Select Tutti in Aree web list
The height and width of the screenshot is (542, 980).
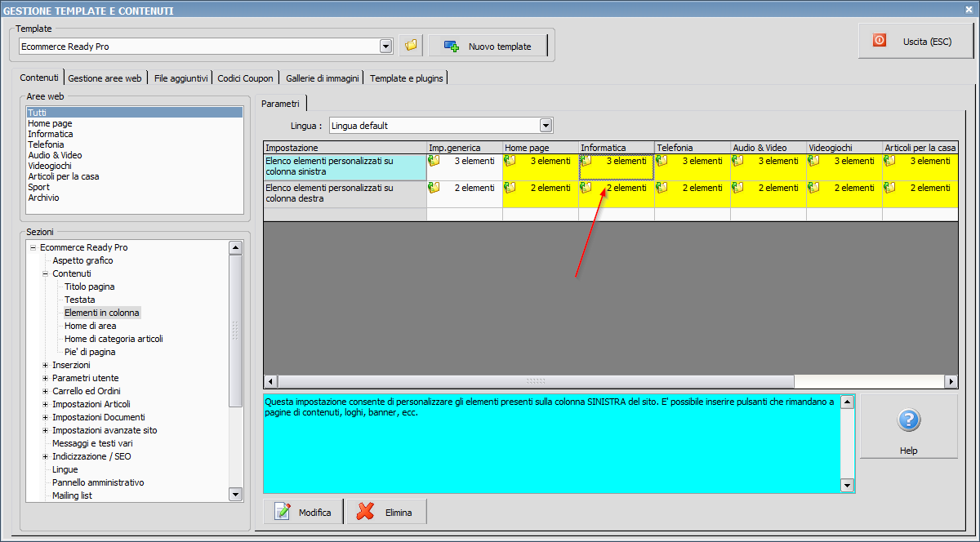click(135, 113)
